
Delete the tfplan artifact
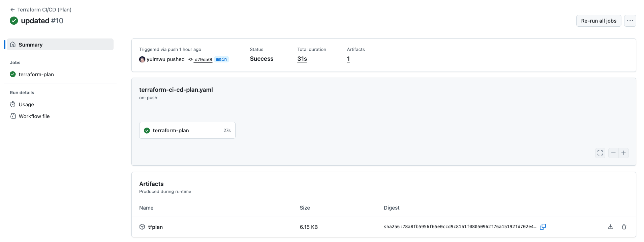tap(624, 227)
